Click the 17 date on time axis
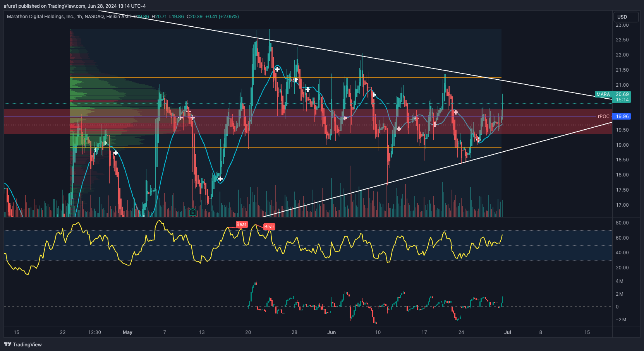Image resolution: width=644 pixels, height=351 pixels. pyautogui.click(x=424, y=332)
